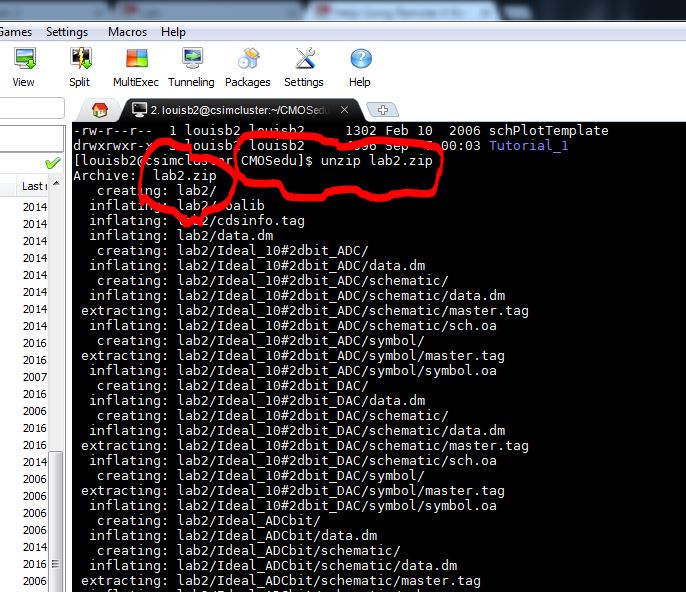Add a new terminal tab
The image size is (686, 592).
click(382, 110)
